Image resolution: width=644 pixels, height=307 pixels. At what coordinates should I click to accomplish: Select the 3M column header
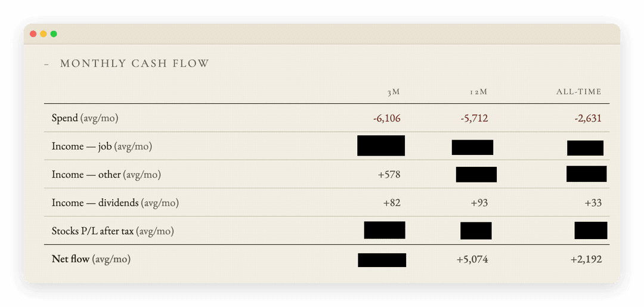[394, 92]
